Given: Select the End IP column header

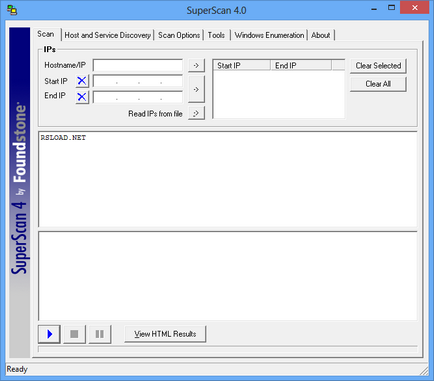Looking at the screenshot, I should pyautogui.click(x=301, y=65).
